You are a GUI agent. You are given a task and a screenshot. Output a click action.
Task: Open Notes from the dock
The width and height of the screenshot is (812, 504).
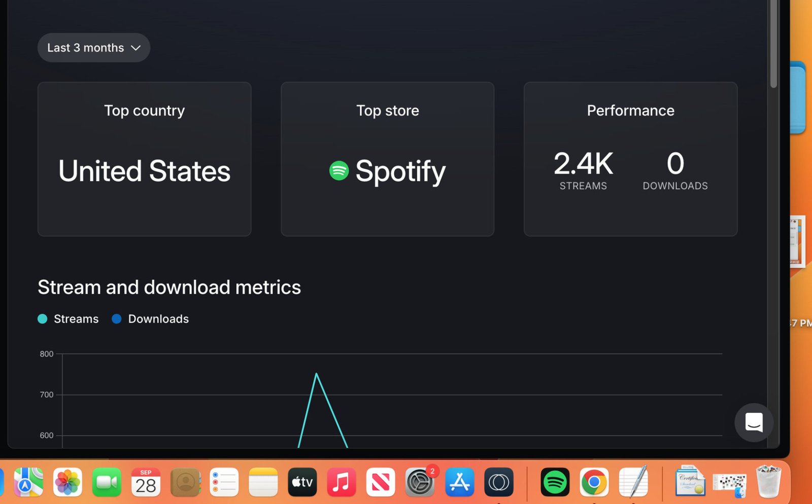tap(263, 482)
